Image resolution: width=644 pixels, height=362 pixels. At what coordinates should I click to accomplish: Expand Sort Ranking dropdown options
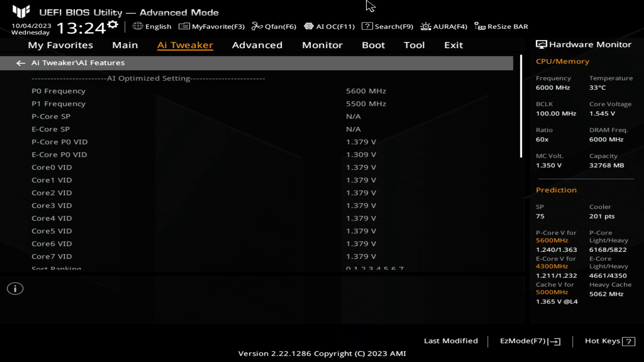(56, 269)
